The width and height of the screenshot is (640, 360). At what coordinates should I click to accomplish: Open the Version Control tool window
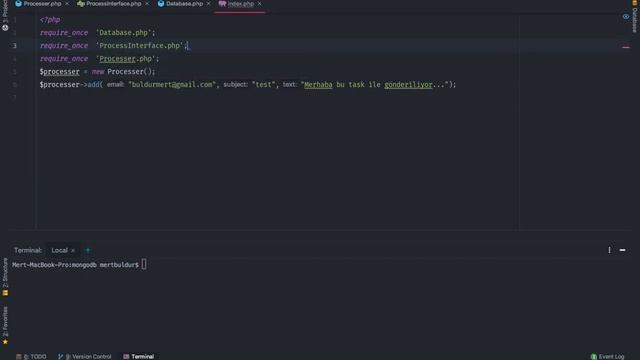point(84,356)
